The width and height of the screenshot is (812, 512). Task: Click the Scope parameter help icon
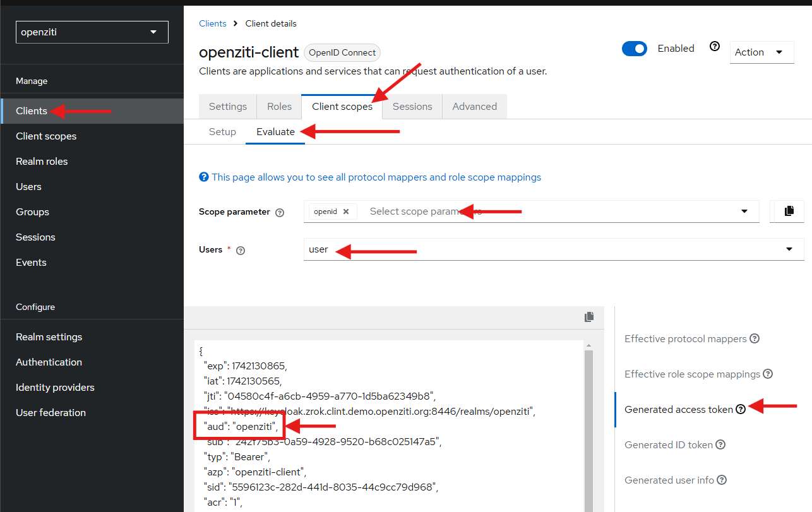coord(279,212)
